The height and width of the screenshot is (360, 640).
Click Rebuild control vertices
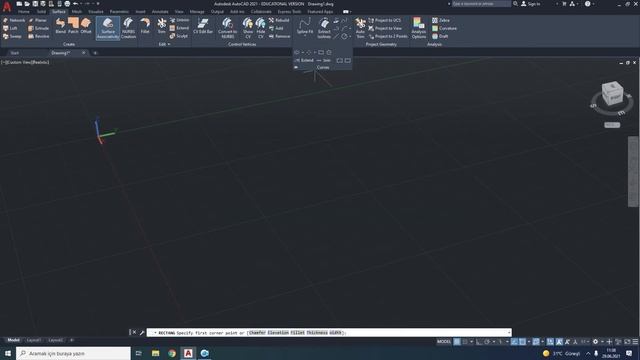point(279,20)
